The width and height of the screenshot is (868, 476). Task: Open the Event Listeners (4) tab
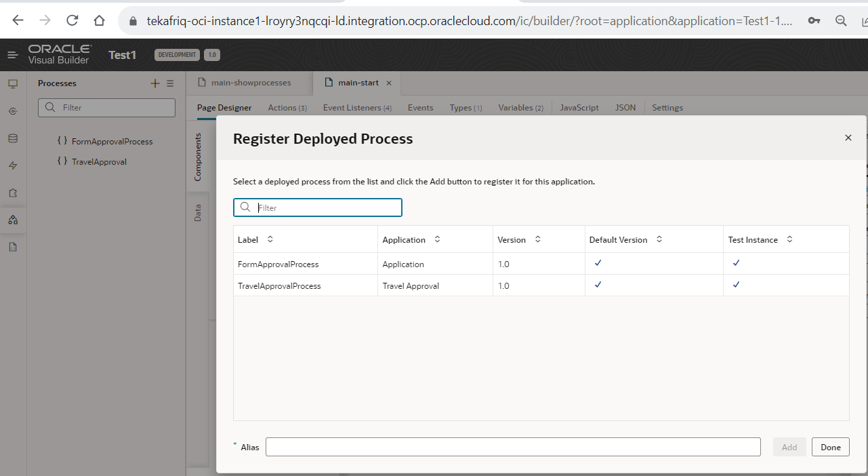357,107
